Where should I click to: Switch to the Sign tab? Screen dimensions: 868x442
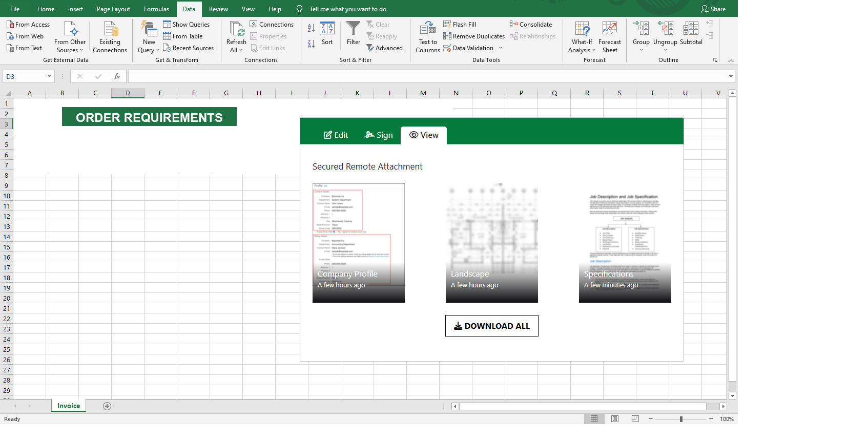point(379,135)
